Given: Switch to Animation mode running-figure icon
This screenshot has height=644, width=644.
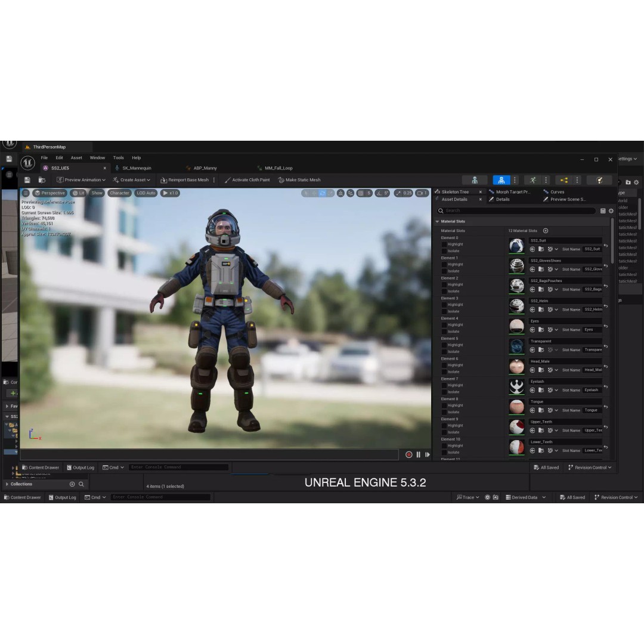Looking at the screenshot, I should point(532,180).
